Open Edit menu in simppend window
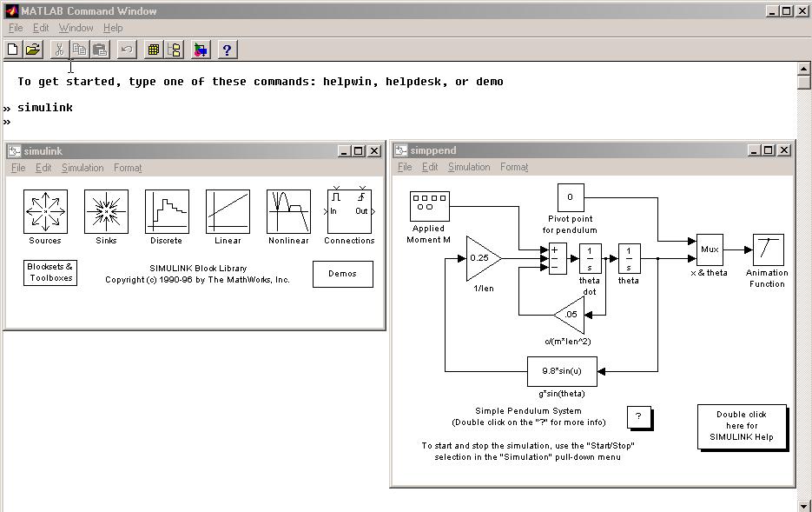The height and width of the screenshot is (512, 812). click(430, 167)
